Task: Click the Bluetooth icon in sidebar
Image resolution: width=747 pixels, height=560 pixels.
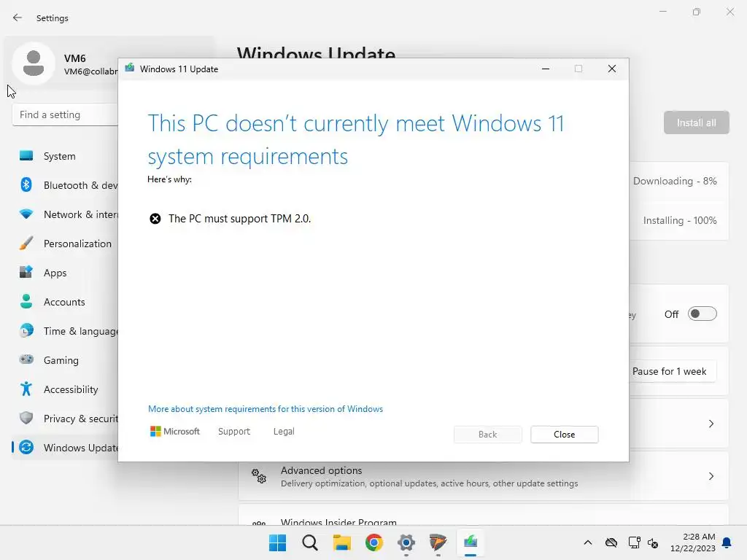Action: click(26, 184)
